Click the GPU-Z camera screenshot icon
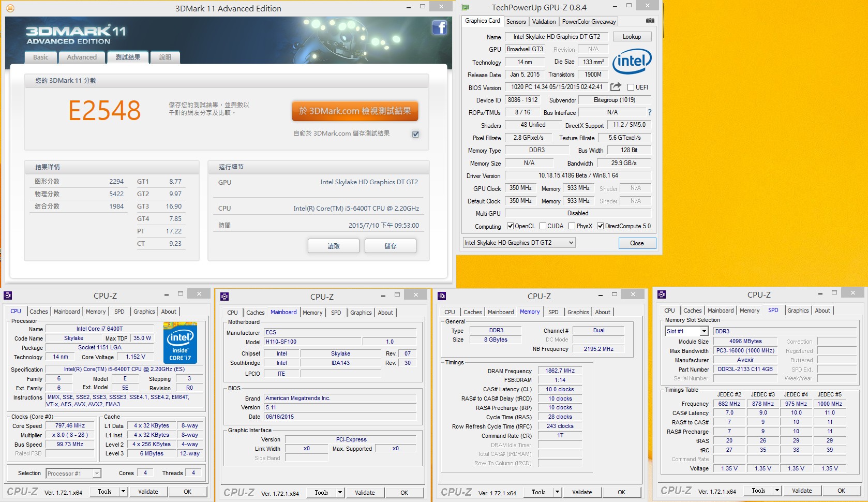Screen dimensions: 868x502 point(650,21)
